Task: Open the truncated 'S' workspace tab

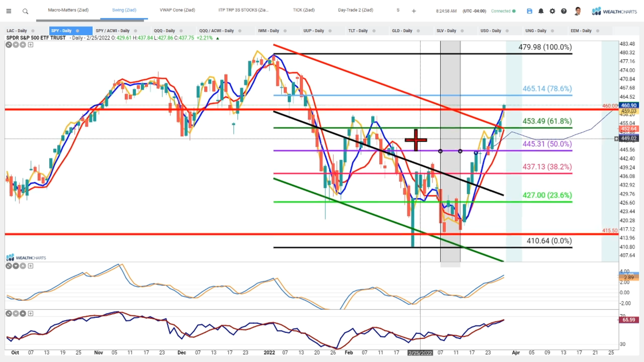Action: [398, 10]
